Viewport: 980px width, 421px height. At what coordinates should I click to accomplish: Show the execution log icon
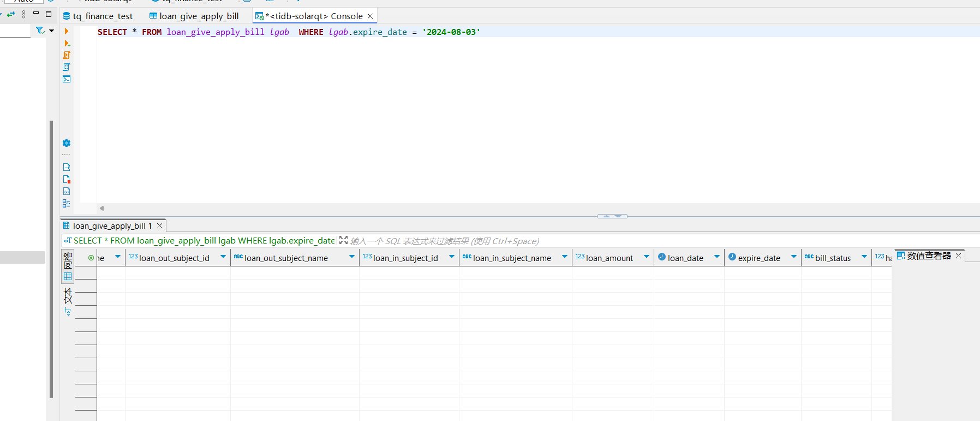click(x=67, y=179)
